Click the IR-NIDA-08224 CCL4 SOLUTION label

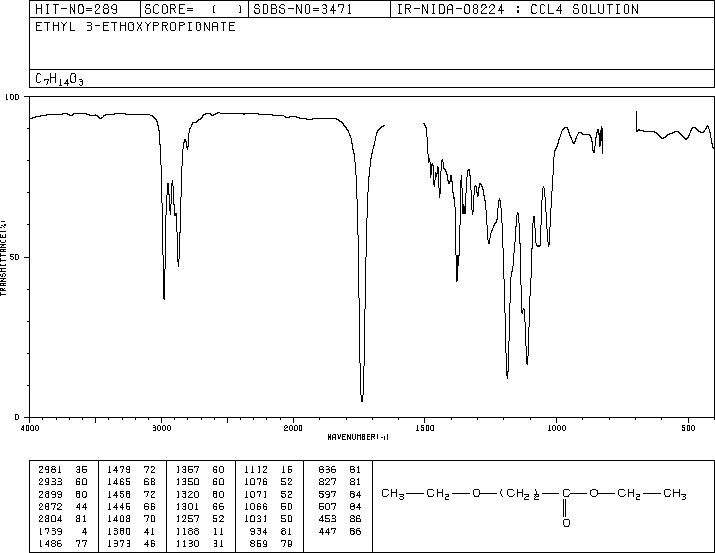pos(518,9)
